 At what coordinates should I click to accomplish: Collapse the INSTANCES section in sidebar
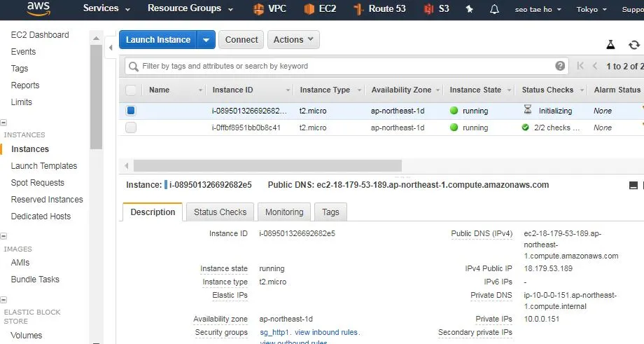click(3, 123)
